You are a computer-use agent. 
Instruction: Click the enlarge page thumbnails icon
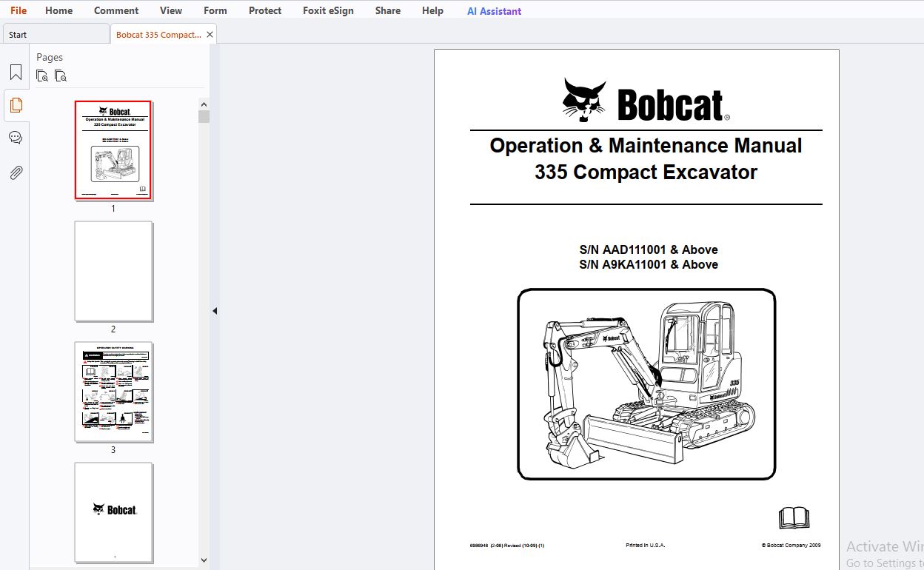pyautogui.click(x=42, y=76)
